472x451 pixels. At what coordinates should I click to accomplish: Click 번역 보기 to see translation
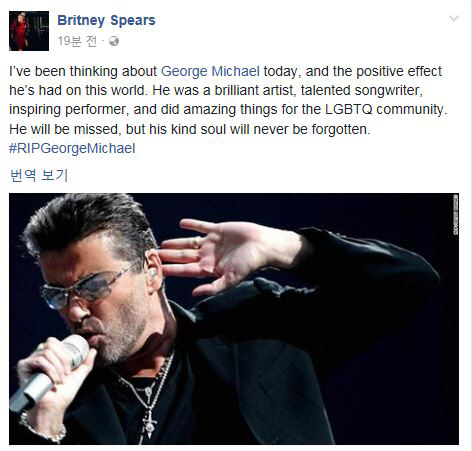pyautogui.click(x=39, y=175)
